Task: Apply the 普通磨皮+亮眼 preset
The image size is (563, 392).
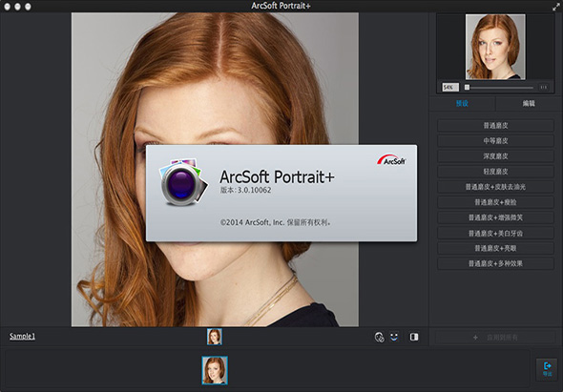Action: [x=495, y=248]
